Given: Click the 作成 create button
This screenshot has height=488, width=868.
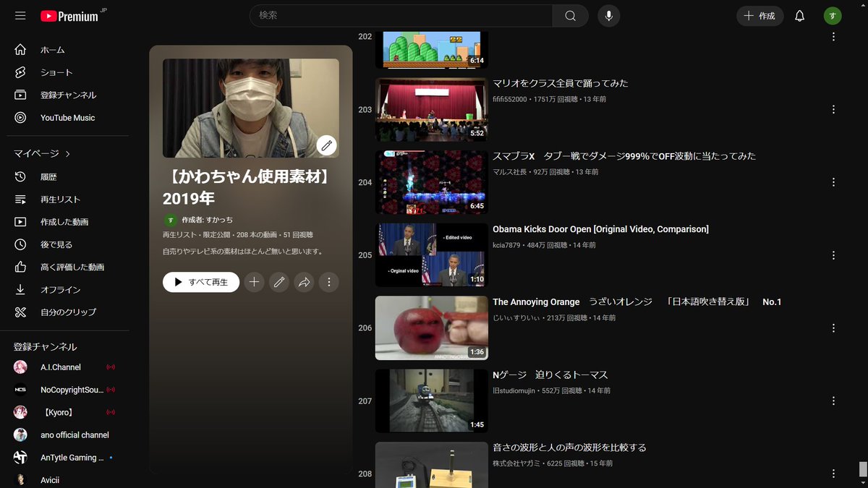Looking at the screenshot, I should (759, 16).
